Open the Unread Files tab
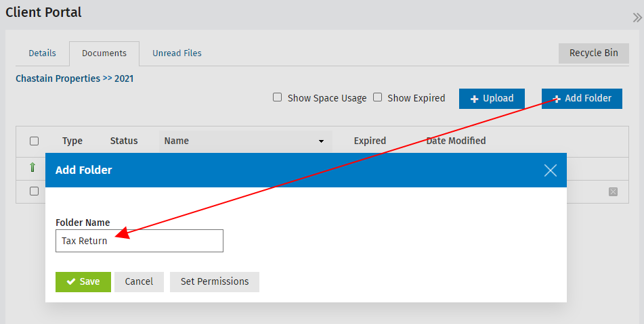 tap(177, 53)
